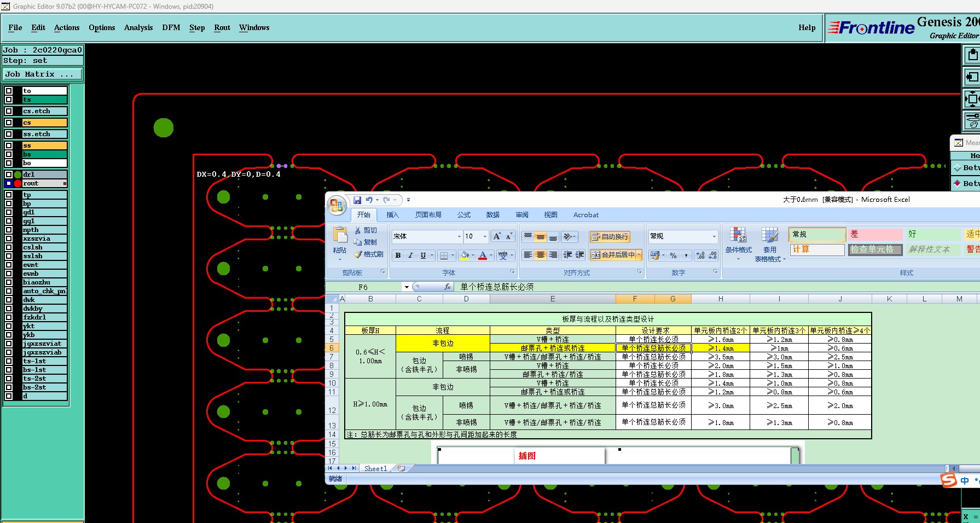Open the font size dropdown

tap(485, 236)
